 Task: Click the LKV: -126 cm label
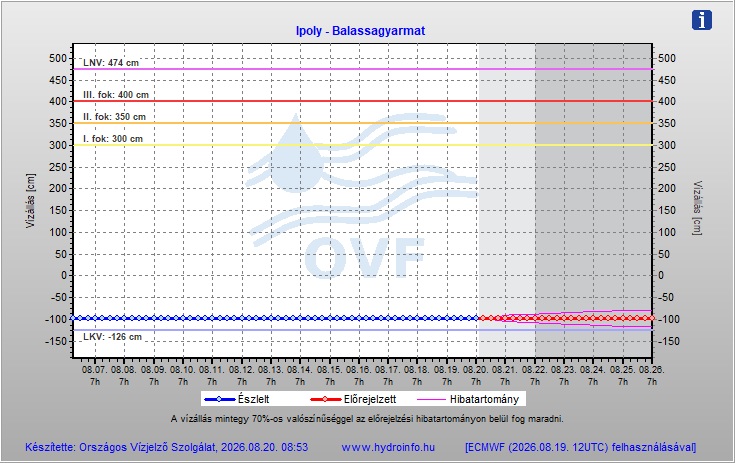[112, 337]
